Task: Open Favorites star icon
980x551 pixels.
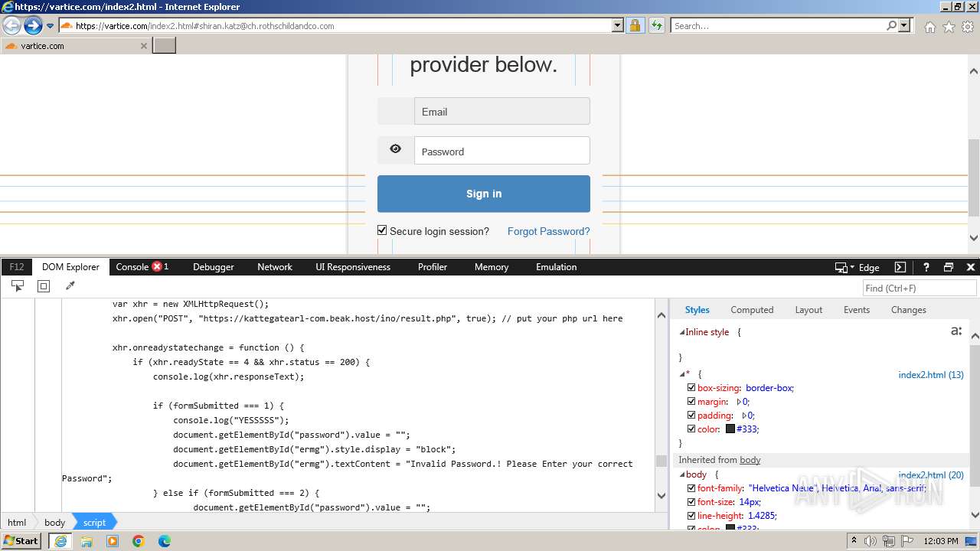Action: tap(949, 27)
